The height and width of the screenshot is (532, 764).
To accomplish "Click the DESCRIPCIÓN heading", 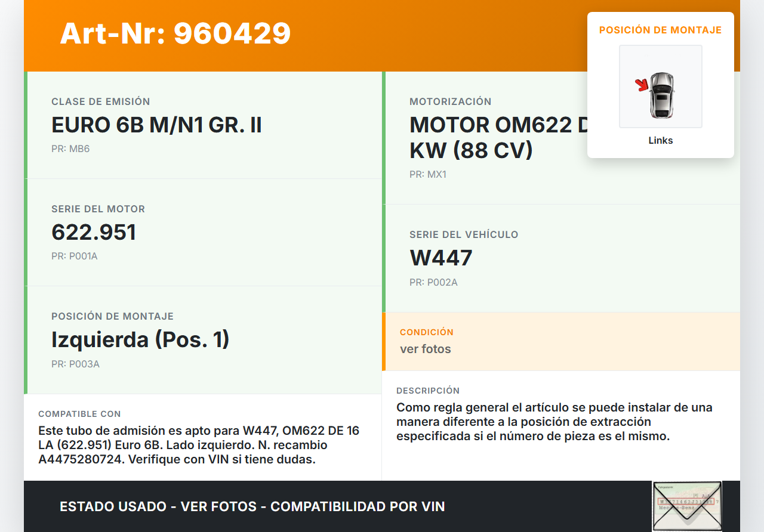I will (x=428, y=391).
